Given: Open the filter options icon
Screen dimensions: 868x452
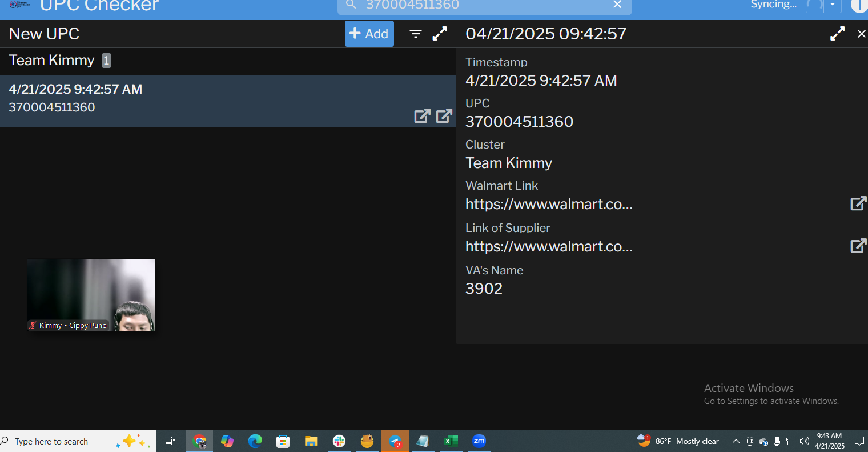Looking at the screenshot, I should tap(416, 34).
